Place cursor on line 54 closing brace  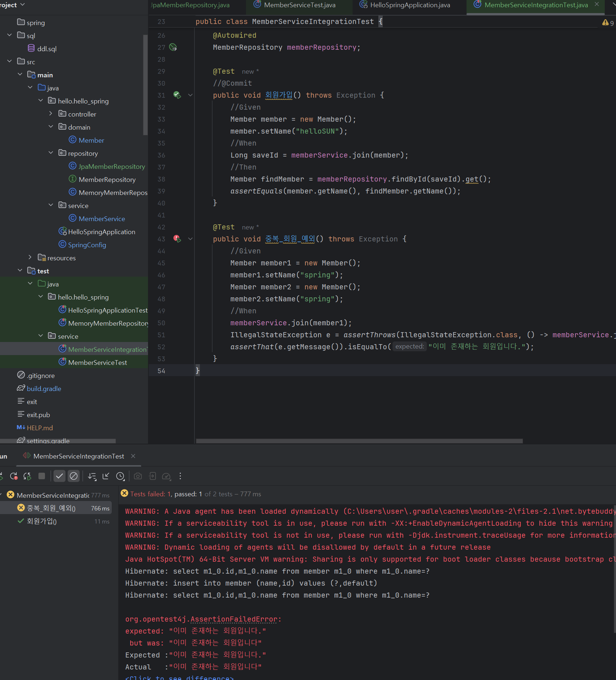(198, 371)
